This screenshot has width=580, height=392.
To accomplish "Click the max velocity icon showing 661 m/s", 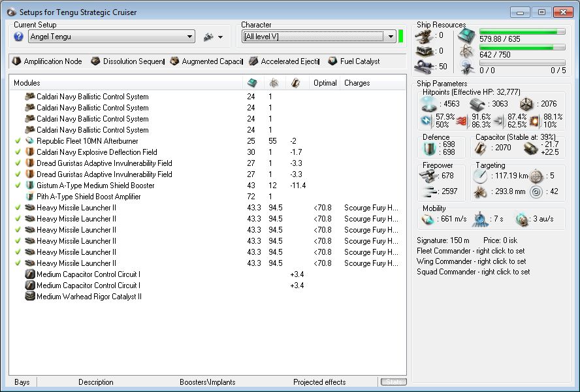I will click(428, 219).
